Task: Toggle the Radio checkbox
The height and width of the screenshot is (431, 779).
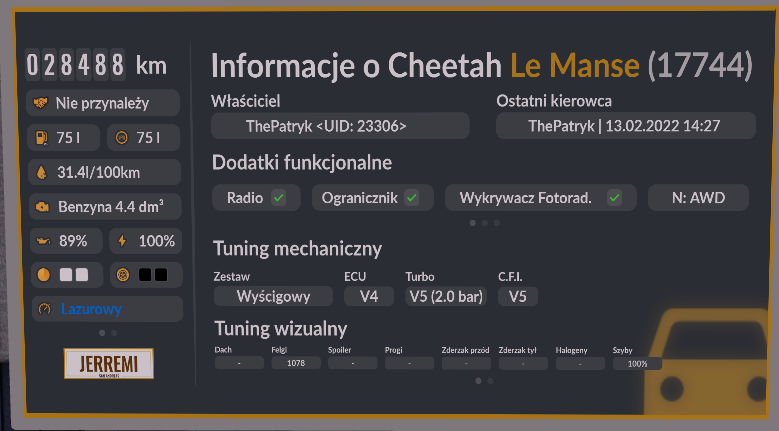Action: [279, 198]
